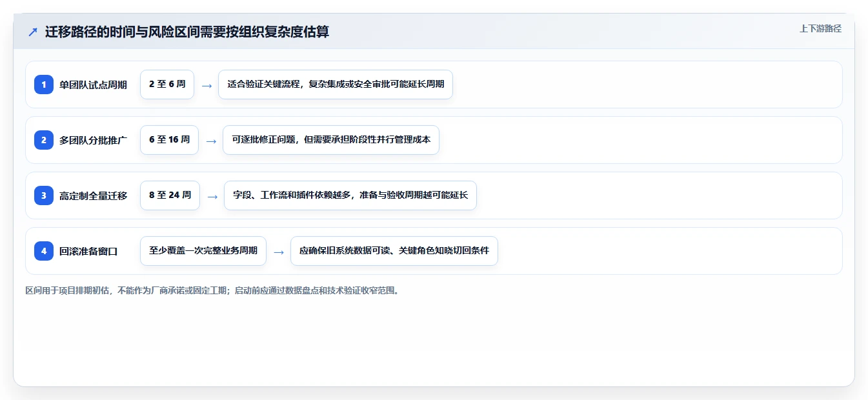Open the note 可逐批修正问题，但需要承担阶段性并行管理成本
Screen dimensions: 868x400
coord(331,140)
